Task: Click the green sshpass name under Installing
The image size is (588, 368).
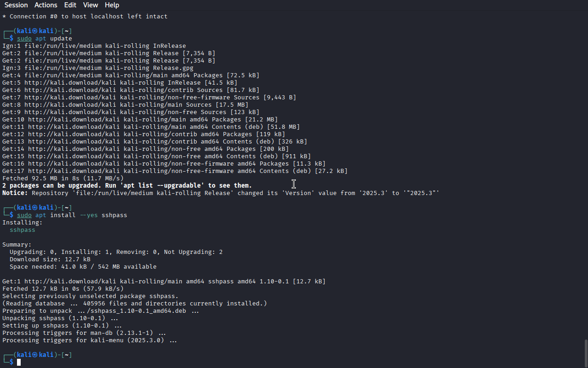Action: click(x=23, y=230)
